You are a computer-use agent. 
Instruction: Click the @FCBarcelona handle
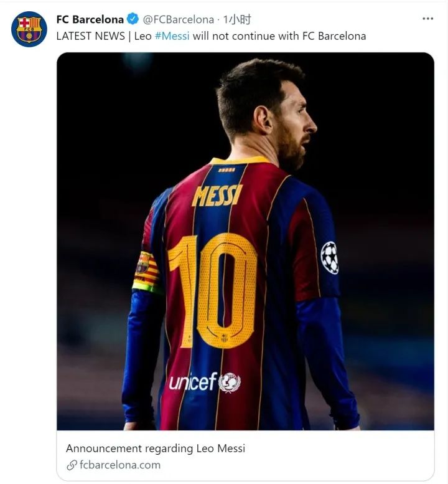coord(179,19)
